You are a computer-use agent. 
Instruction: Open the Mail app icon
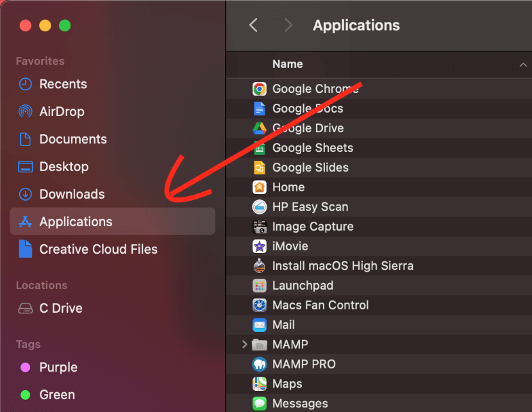[x=260, y=325]
